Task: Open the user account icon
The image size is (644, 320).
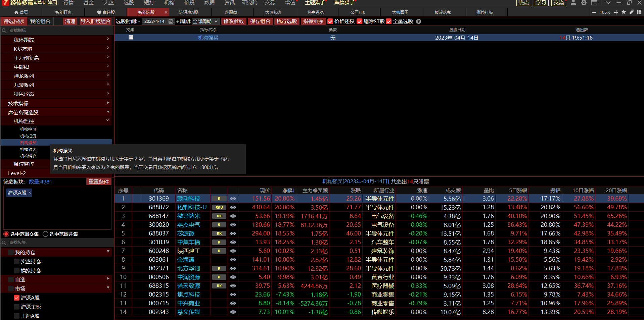Action: (x=573, y=3)
